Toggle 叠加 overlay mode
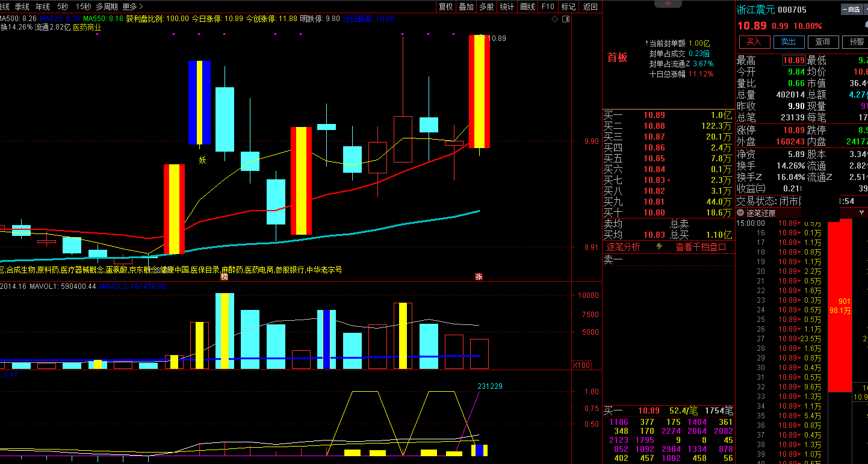 tap(466, 7)
